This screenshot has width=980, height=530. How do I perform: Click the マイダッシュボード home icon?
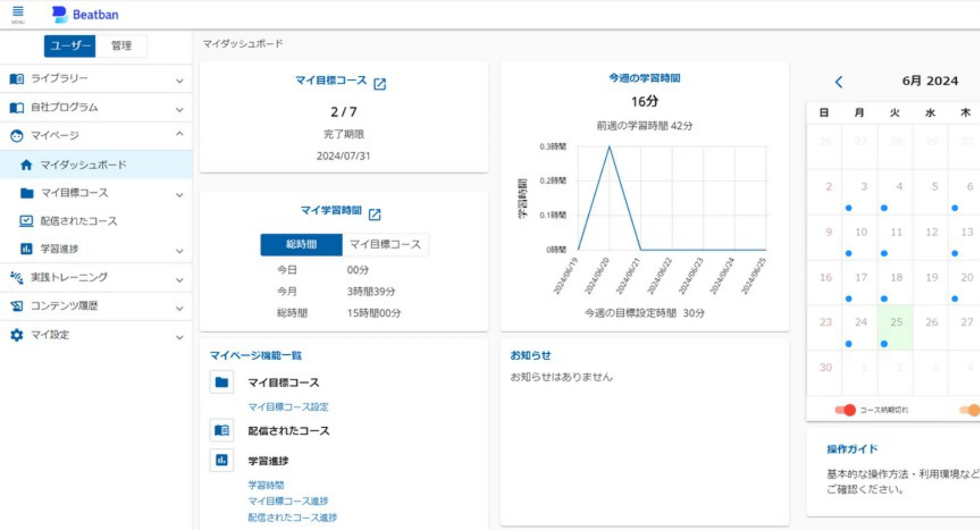click(26, 165)
